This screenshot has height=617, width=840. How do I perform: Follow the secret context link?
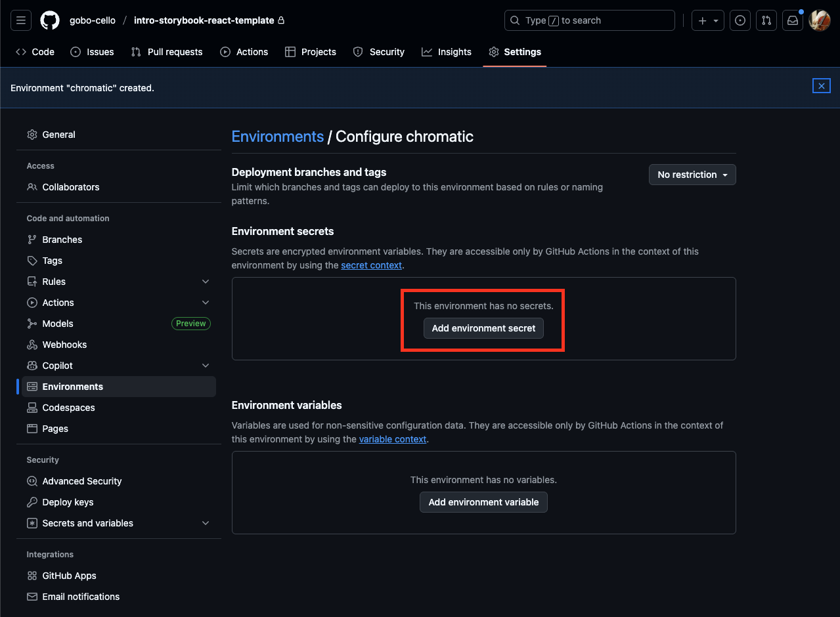point(371,265)
